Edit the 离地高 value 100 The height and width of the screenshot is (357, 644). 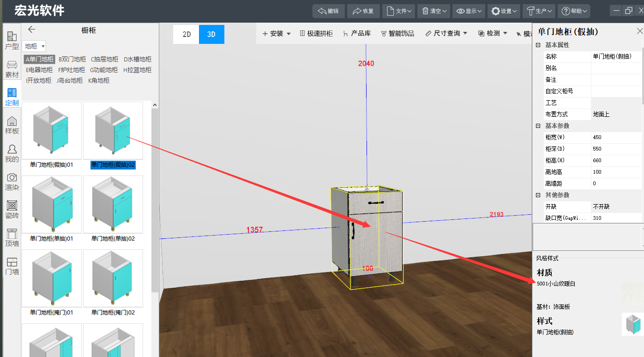tap(616, 172)
